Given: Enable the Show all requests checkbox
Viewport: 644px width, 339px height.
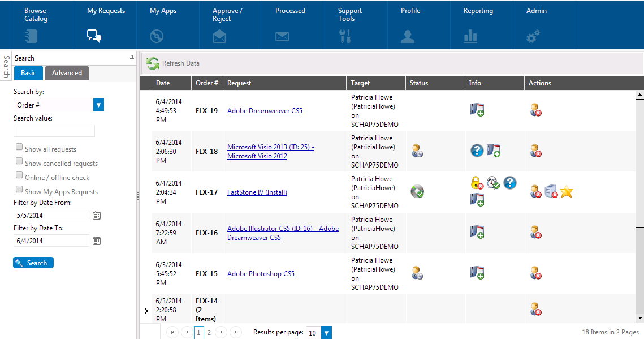Looking at the screenshot, I should tap(19, 146).
